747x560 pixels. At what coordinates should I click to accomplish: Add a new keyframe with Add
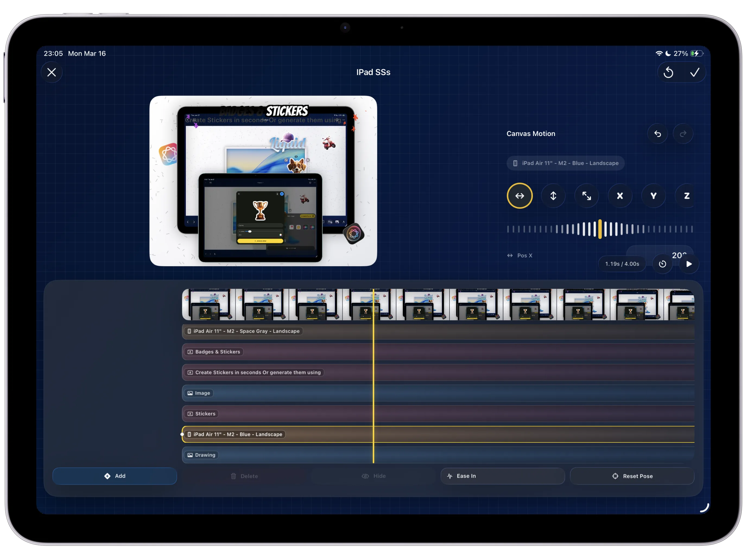coord(115,476)
